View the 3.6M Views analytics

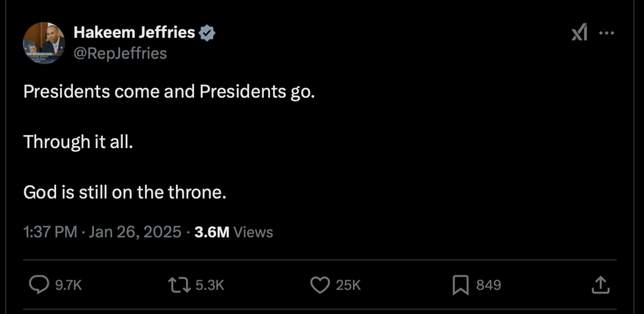pyautogui.click(x=234, y=232)
